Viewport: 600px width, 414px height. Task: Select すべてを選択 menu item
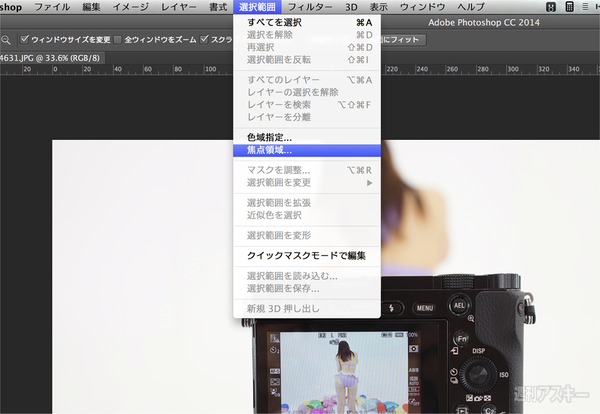(275, 21)
